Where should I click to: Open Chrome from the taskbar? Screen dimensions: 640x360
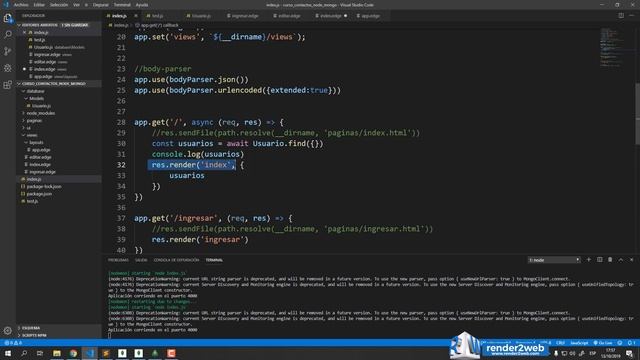[x=73, y=353]
